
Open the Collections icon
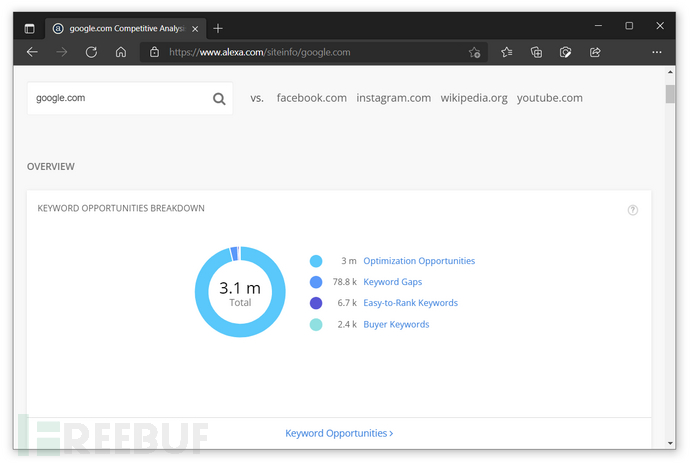tap(536, 52)
